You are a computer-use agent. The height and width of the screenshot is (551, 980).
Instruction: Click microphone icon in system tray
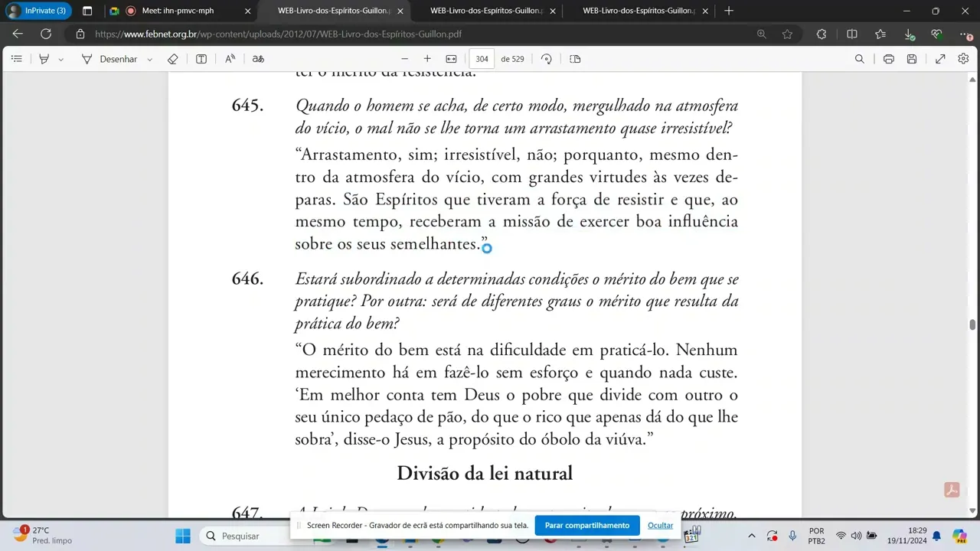coord(792,536)
